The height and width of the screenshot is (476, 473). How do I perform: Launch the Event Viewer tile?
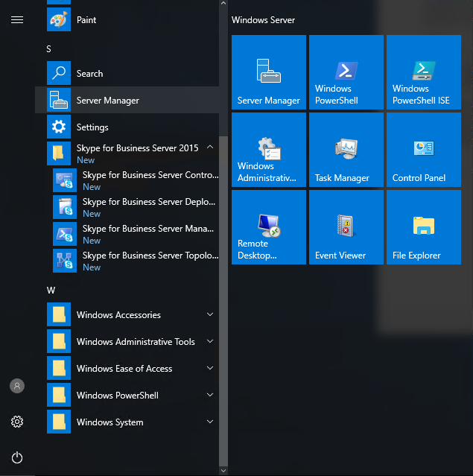click(x=346, y=227)
